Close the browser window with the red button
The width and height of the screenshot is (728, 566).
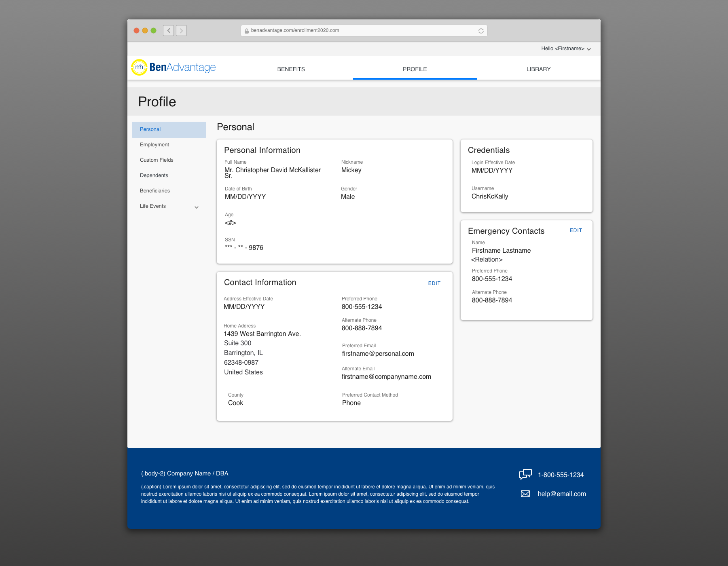pyautogui.click(x=137, y=30)
